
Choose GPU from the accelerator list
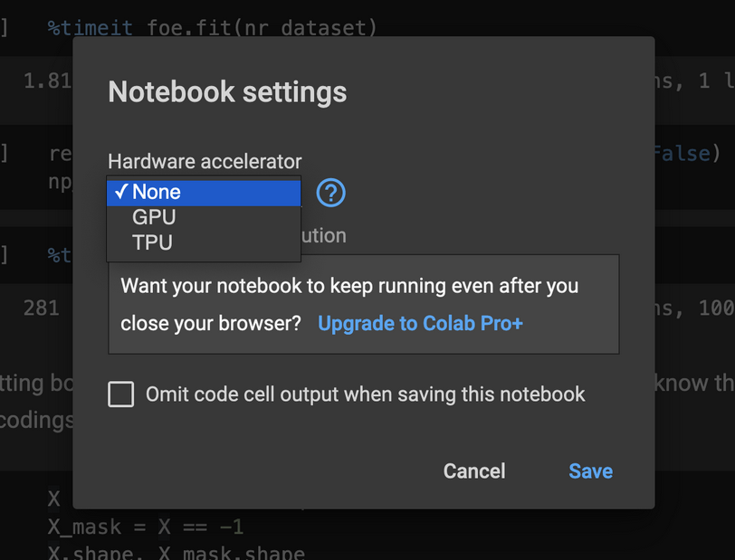pyautogui.click(x=204, y=217)
